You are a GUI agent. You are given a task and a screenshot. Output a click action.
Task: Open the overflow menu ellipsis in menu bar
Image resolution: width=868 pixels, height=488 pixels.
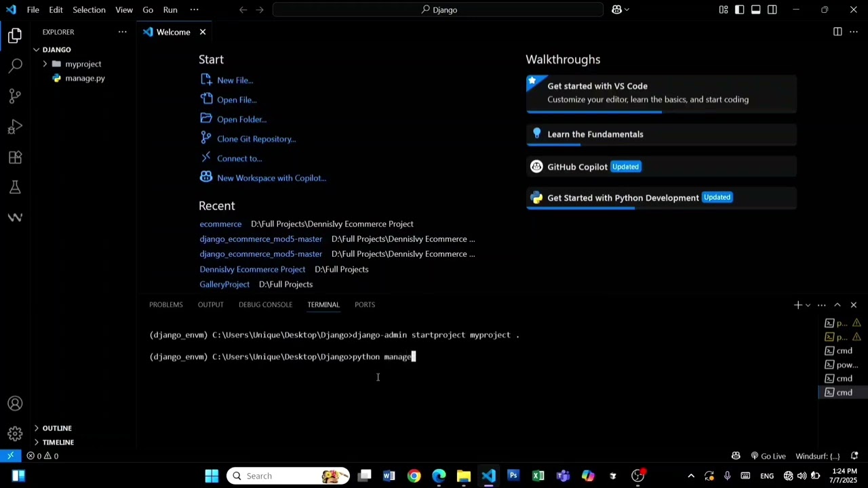pyautogui.click(x=195, y=9)
